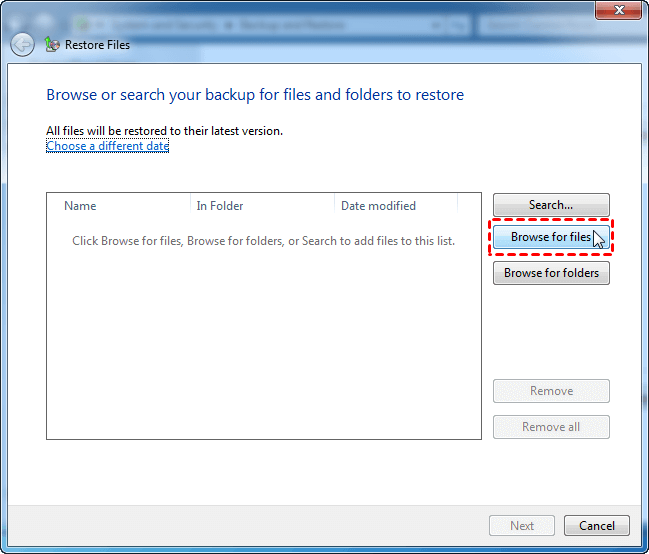Viewport: 649px width, 554px height.
Task: Click the 'Browse or search your backup' heading
Action: click(255, 95)
